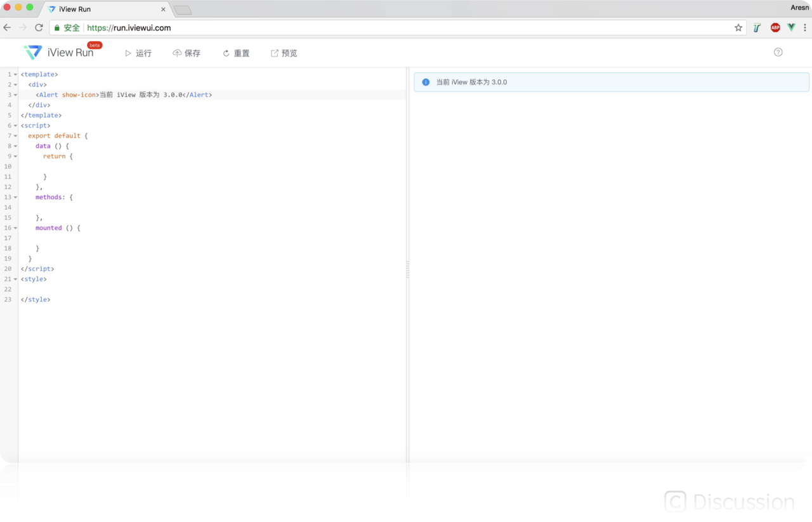The image size is (812, 522).
Task: Collapse return fold arrow on line 9
Action: (x=15, y=156)
